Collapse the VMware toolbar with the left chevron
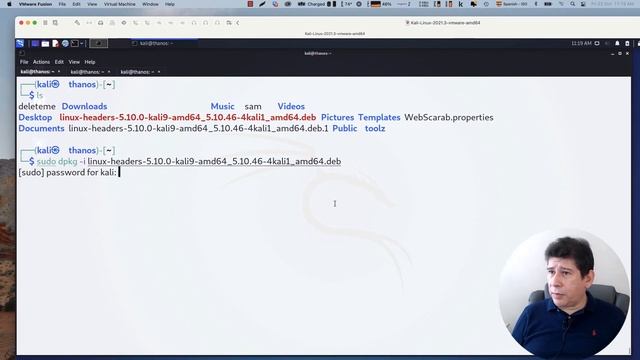Viewport: 640px width, 360px height. tap(238, 23)
